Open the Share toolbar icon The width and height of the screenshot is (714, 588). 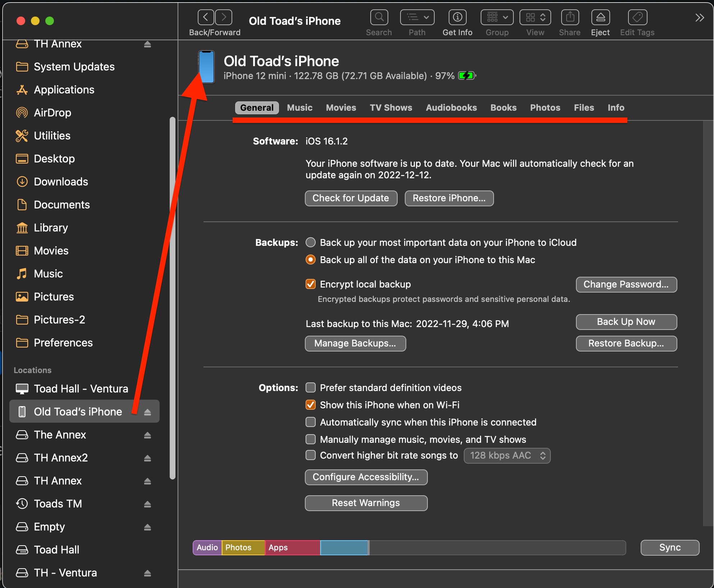[570, 18]
